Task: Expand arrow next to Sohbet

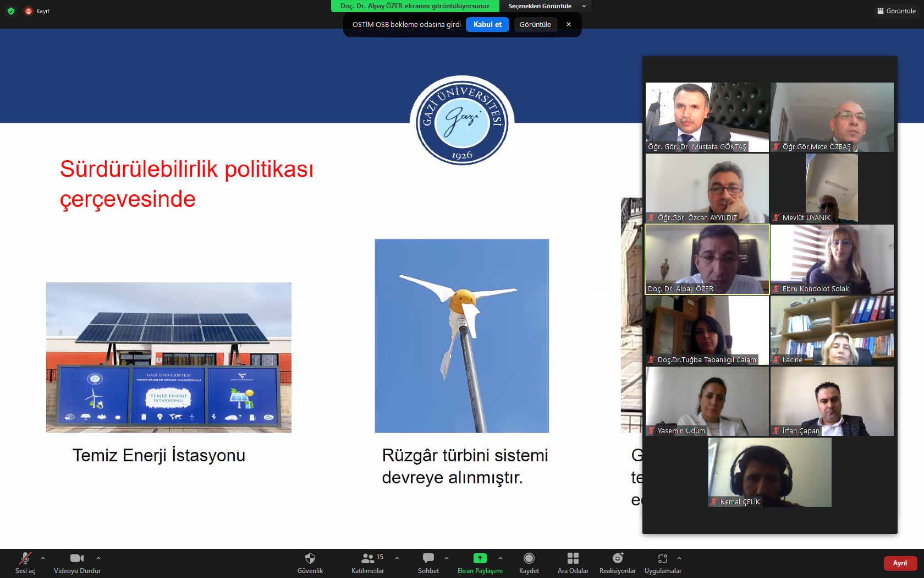Action: point(447,558)
